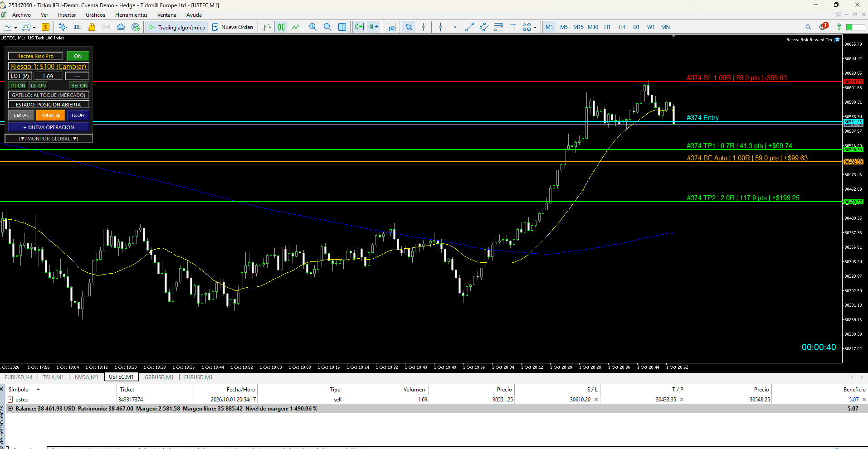Click the CERRAR button
The width and height of the screenshot is (868, 449).
(x=21, y=116)
